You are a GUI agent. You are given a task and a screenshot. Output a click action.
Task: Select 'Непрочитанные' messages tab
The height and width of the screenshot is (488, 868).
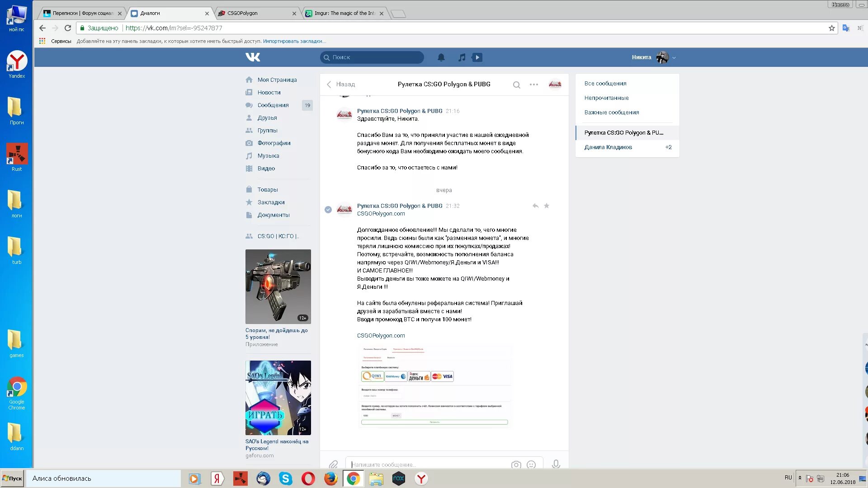tap(606, 98)
